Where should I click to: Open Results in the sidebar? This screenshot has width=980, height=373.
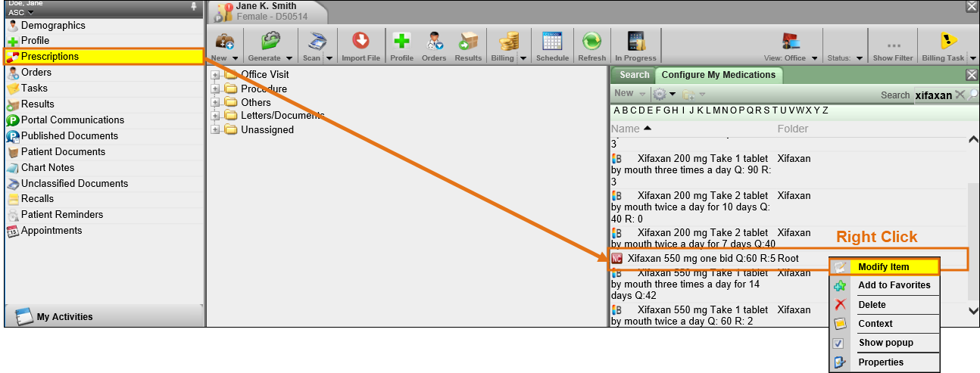[105, 104]
